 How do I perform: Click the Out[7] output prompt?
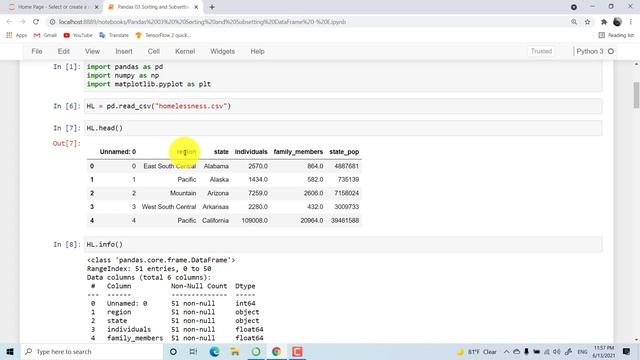click(67, 144)
